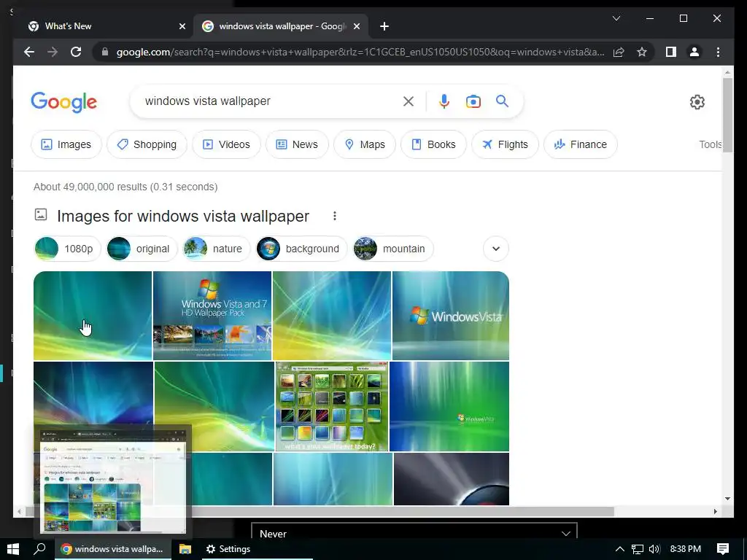Show hidden system tray icons

point(619,549)
